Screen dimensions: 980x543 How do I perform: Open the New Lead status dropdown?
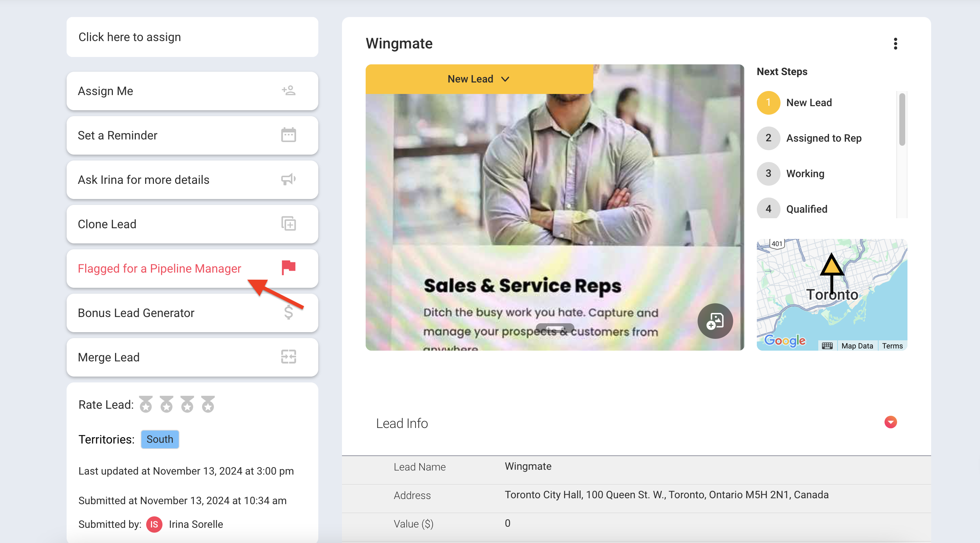pyautogui.click(x=479, y=79)
